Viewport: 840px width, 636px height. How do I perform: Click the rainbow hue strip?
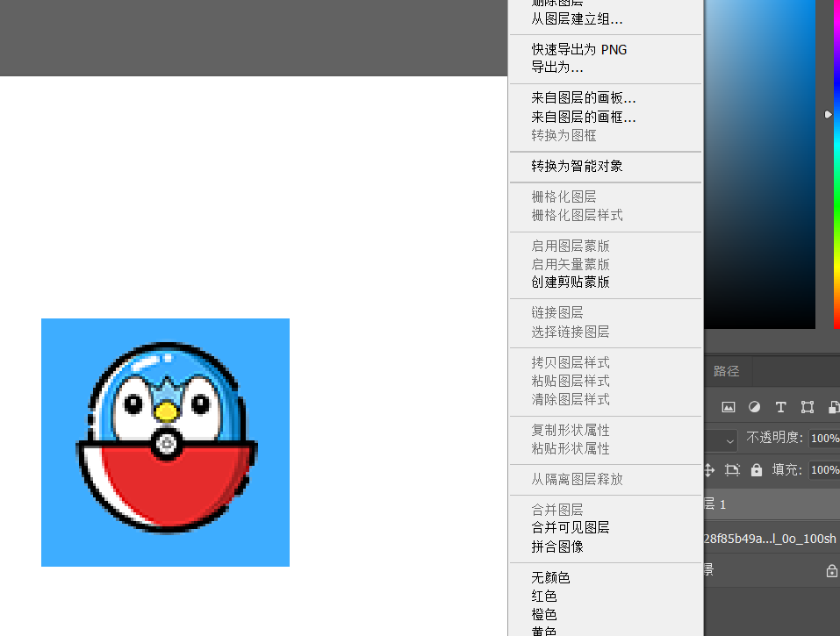(x=836, y=164)
